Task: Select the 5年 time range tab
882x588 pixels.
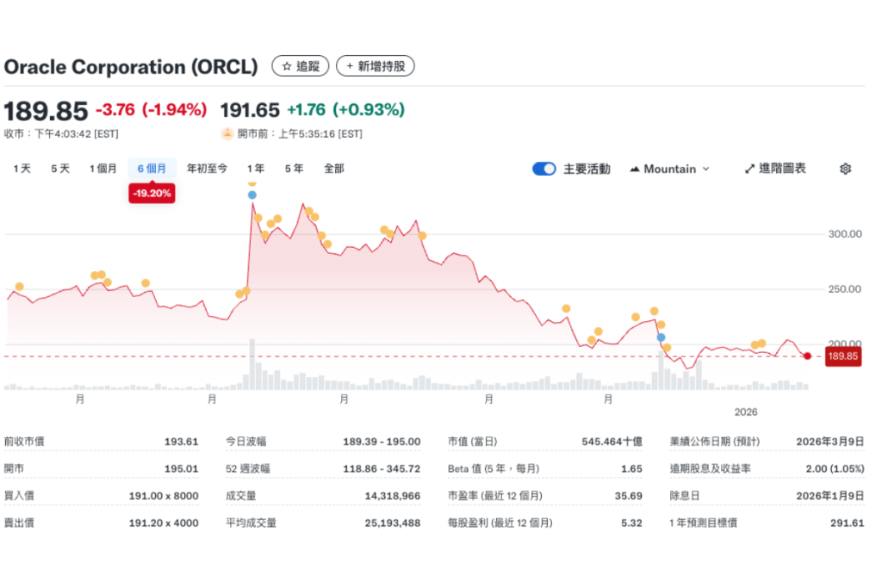Action: tap(294, 169)
